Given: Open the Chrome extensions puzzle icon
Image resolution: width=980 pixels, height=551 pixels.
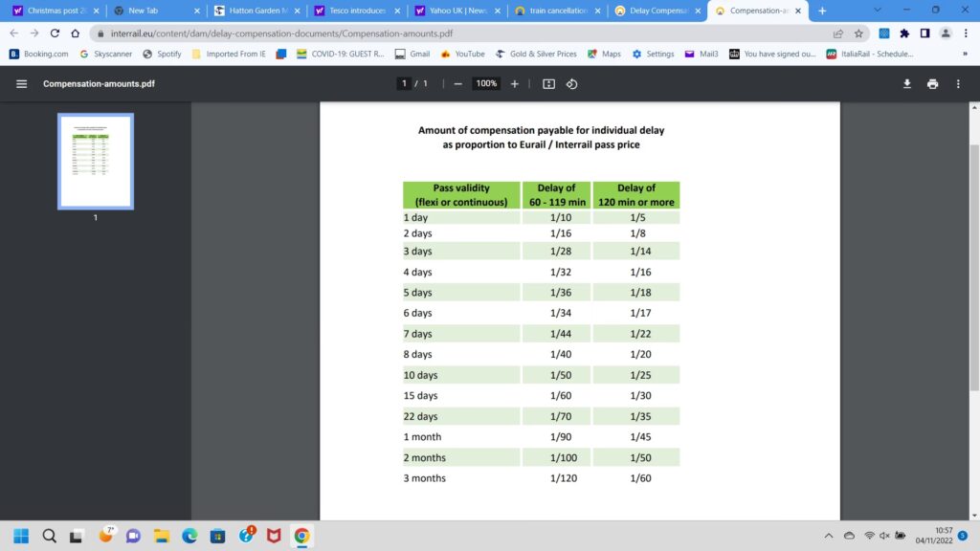Looking at the screenshot, I should 904,33.
